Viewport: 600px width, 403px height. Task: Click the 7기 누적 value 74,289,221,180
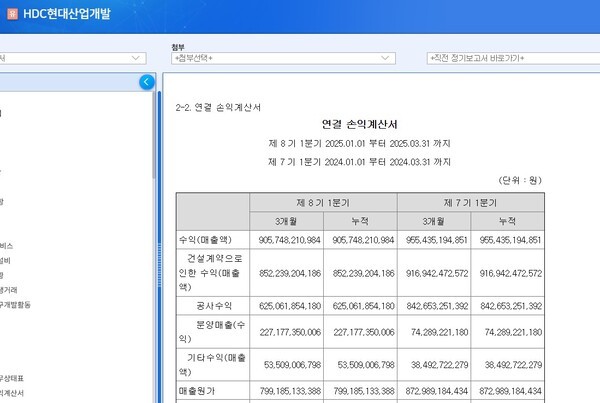coord(513,332)
